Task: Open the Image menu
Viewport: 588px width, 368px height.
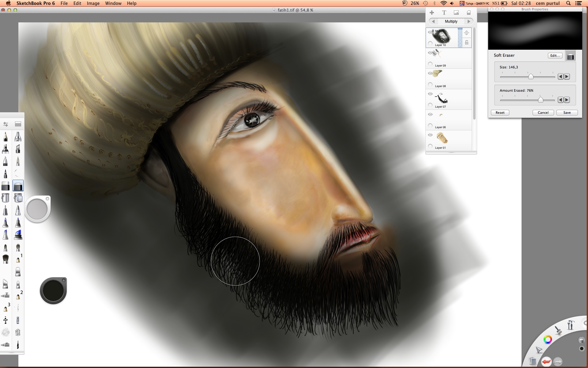Action: [93, 3]
